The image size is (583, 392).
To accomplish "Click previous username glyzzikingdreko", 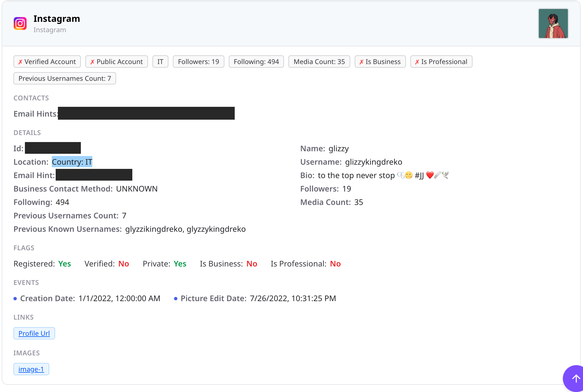I will tap(154, 229).
